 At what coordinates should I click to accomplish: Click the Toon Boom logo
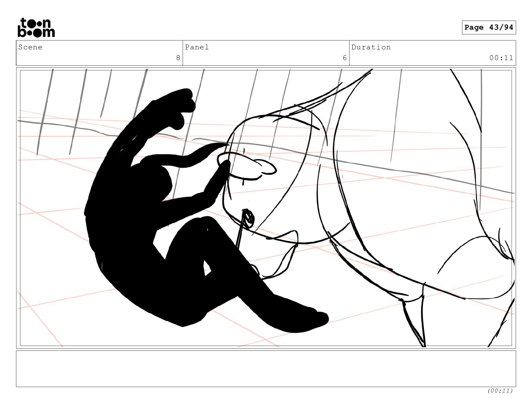point(36,28)
